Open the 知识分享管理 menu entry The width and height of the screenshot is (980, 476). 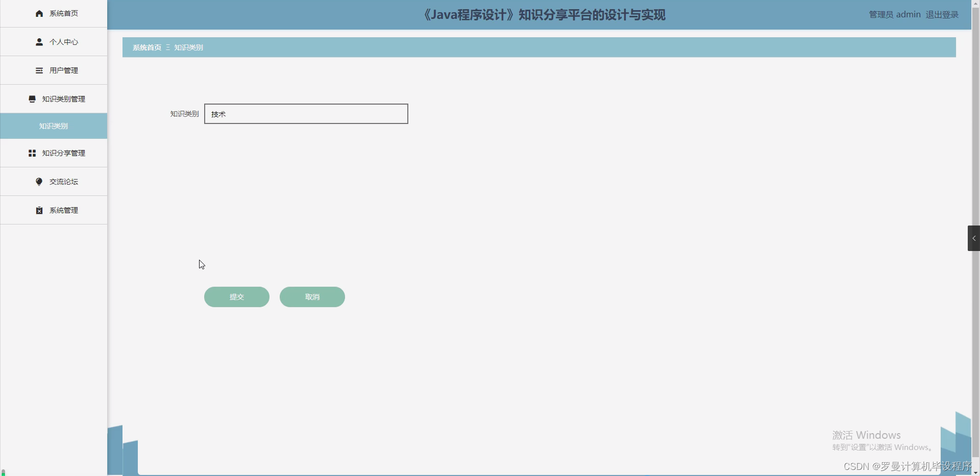point(63,153)
